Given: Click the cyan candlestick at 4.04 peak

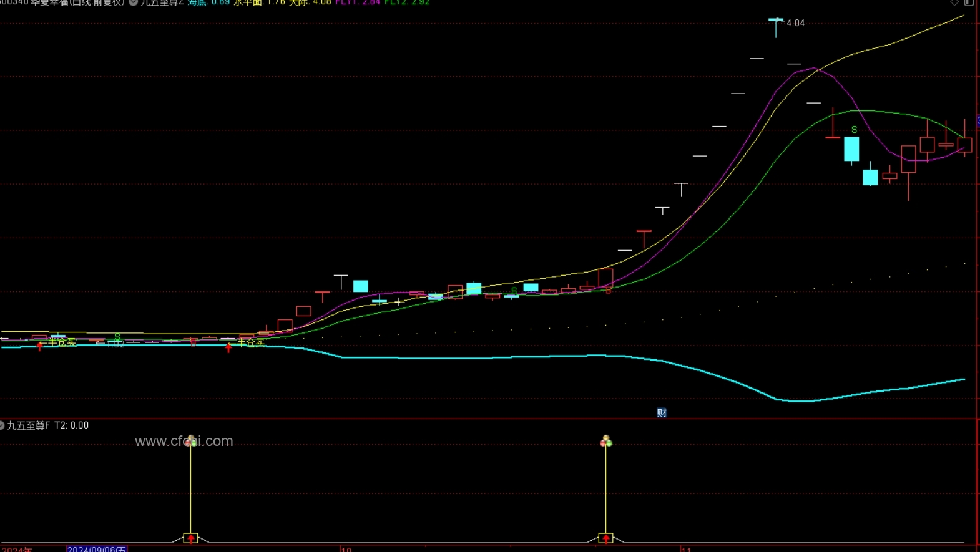Looking at the screenshot, I should tap(776, 27).
